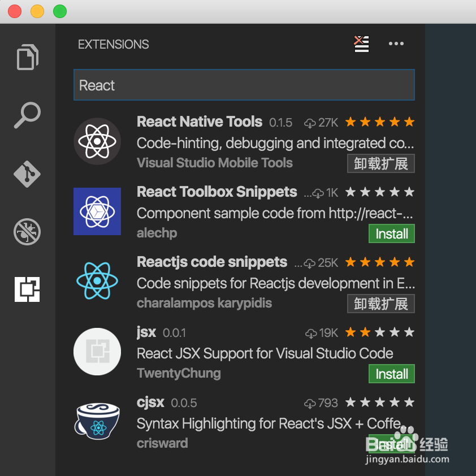Screen dimensions: 476x476
Task: Click the Reactjs code snippets logo
Action: [x=97, y=281]
